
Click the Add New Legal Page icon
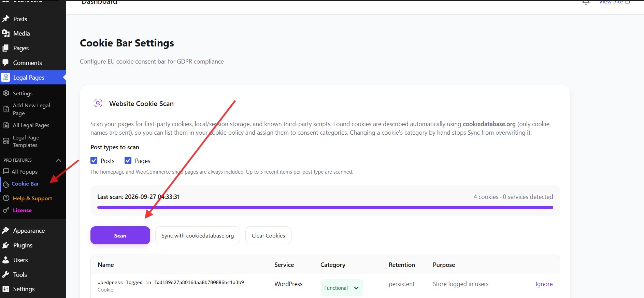click(x=6, y=109)
